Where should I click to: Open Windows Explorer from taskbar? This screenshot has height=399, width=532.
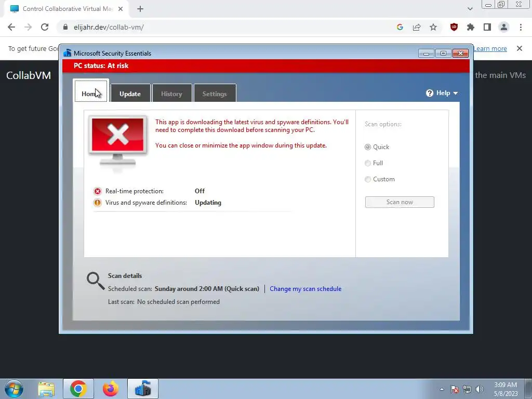coord(46,389)
